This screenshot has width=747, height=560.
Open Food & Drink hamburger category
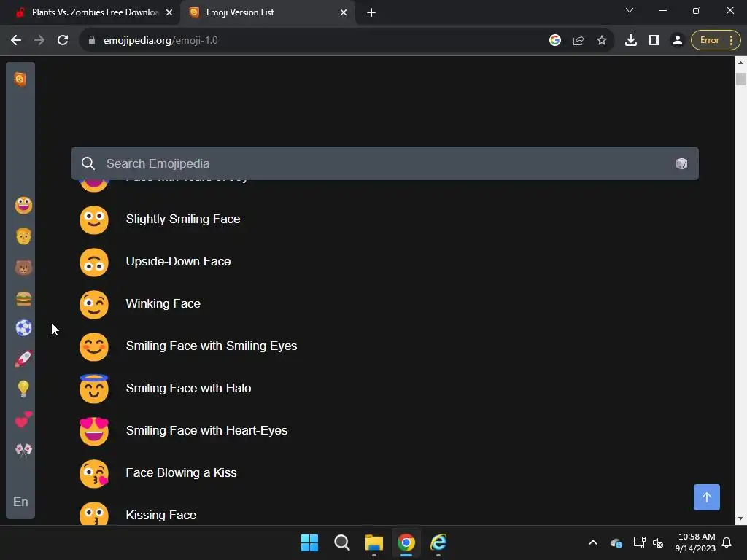[x=23, y=298]
